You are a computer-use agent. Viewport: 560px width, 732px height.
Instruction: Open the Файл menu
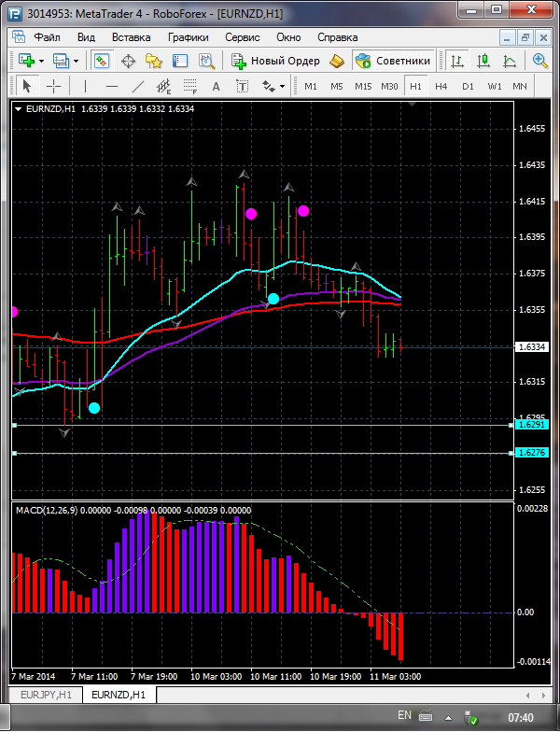(47, 37)
